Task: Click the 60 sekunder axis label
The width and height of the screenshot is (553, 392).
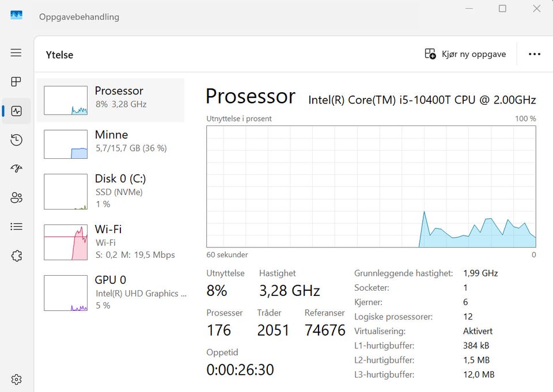Action: pos(227,254)
